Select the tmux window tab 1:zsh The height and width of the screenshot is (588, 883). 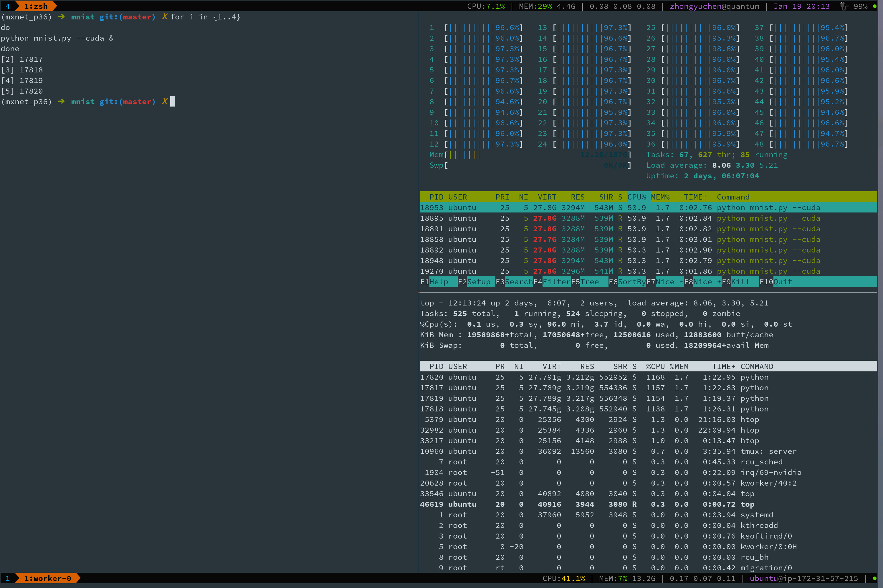click(x=36, y=6)
